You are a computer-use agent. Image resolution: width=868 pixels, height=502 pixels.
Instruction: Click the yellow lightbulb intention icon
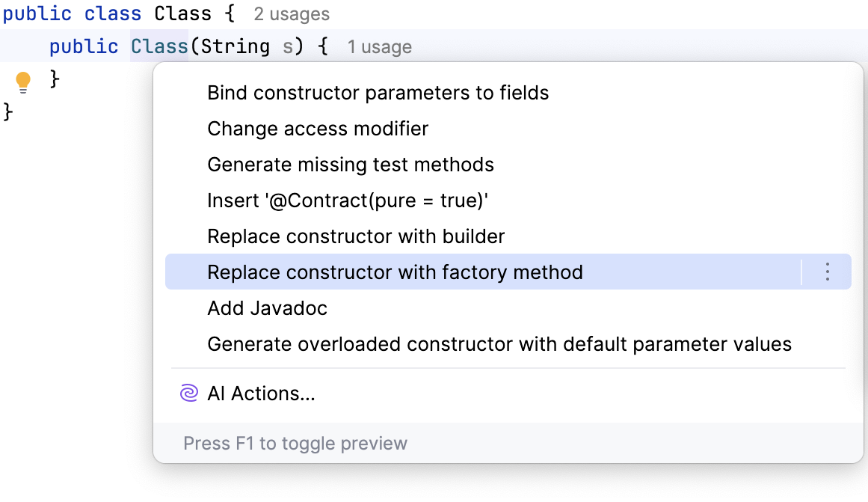23,80
